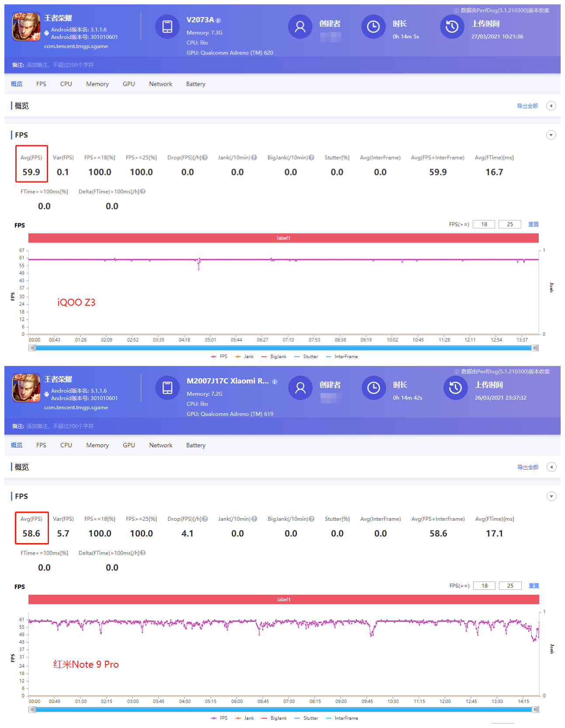The height and width of the screenshot is (728, 565).
Task: Click the V2073A device phone icon
Action: tap(167, 27)
